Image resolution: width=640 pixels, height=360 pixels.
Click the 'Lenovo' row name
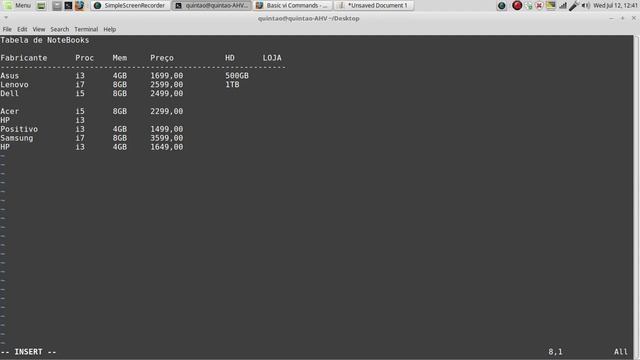[x=14, y=84]
